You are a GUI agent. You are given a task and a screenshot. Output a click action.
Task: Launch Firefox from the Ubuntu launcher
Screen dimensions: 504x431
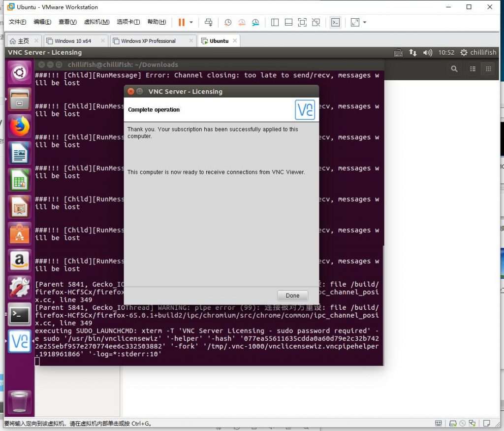20,127
